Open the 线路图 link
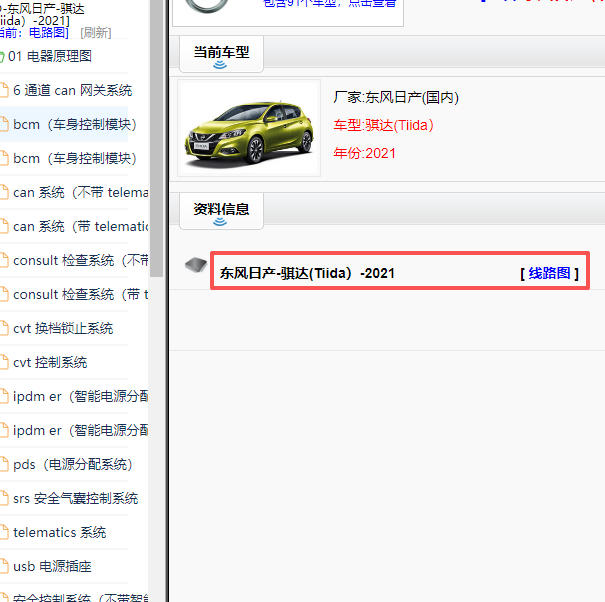The width and height of the screenshot is (605, 602). tap(549, 273)
